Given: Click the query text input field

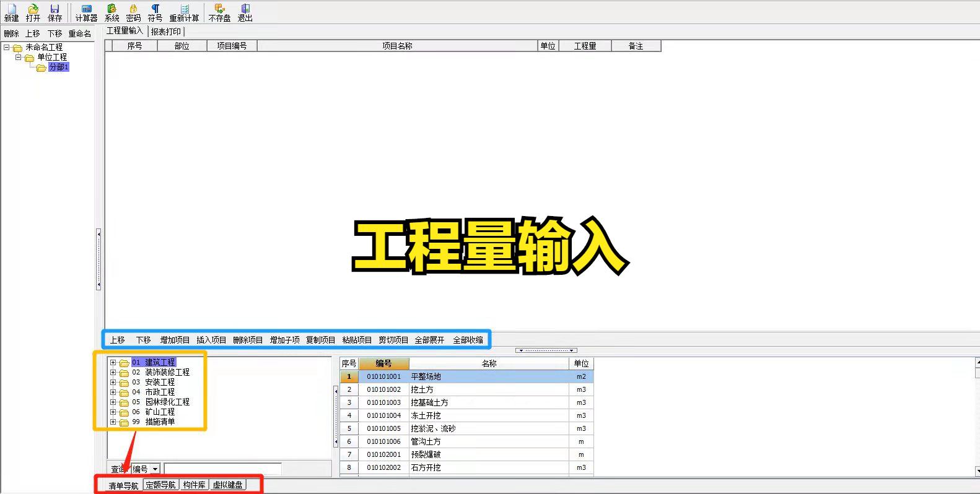Looking at the screenshot, I should click(x=222, y=469).
